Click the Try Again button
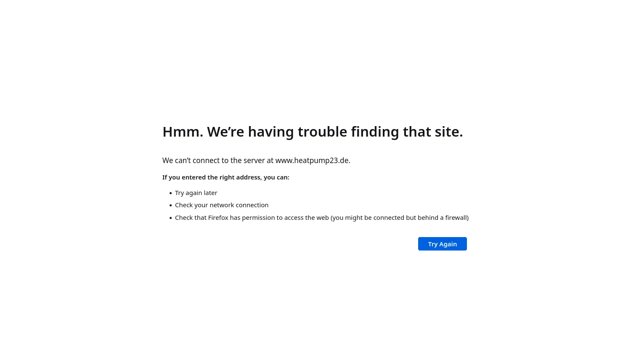Viewport: 631px width, 364px height. click(442, 244)
